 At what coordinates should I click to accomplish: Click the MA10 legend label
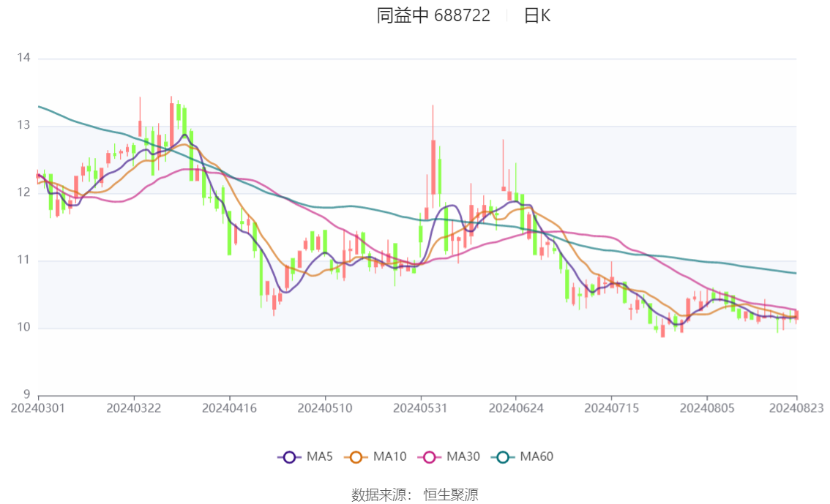(x=389, y=457)
